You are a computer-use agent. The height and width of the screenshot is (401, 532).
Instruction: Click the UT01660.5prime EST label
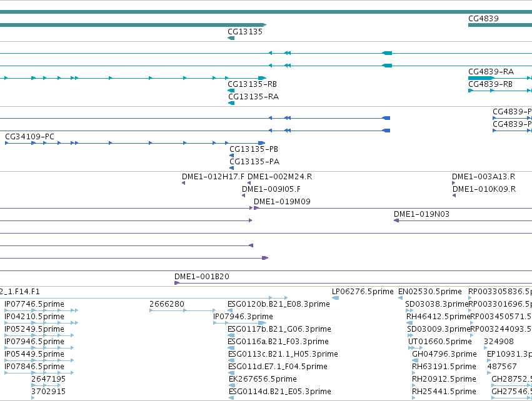point(439,342)
